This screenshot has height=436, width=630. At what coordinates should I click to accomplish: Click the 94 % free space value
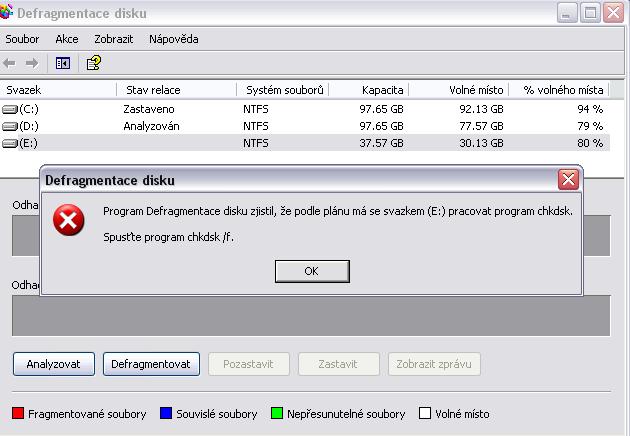tap(590, 109)
